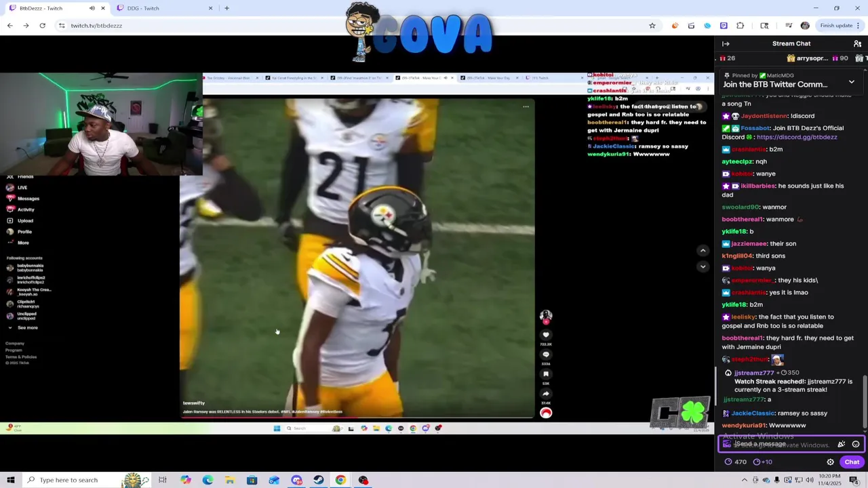
Task: Open the Chrome extensions puzzle icon
Action: click(x=740, y=26)
